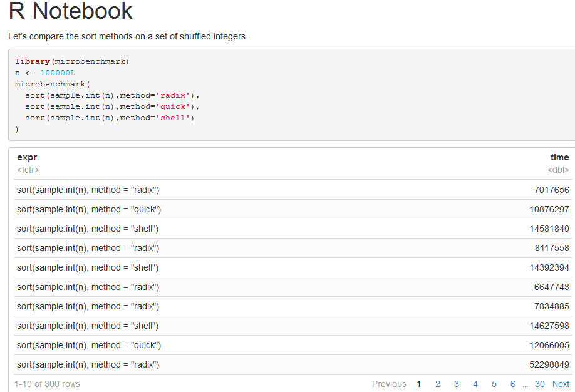Select the row with time 12066005
The height and width of the screenshot is (392, 575).
[x=292, y=345]
